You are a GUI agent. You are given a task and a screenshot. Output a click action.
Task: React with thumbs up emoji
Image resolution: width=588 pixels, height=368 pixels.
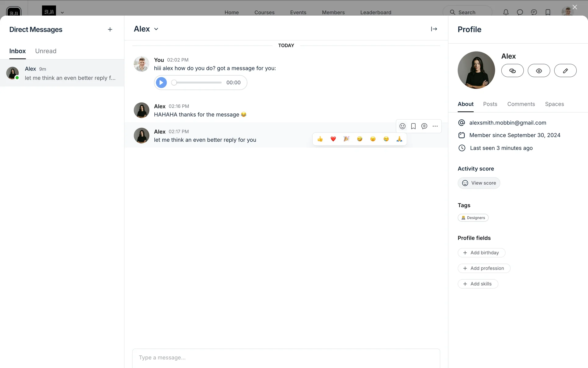(x=320, y=139)
